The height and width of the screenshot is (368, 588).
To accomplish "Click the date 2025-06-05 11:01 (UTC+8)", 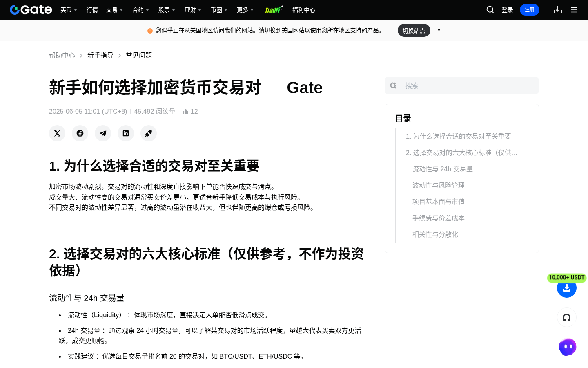I will coord(88,112).
